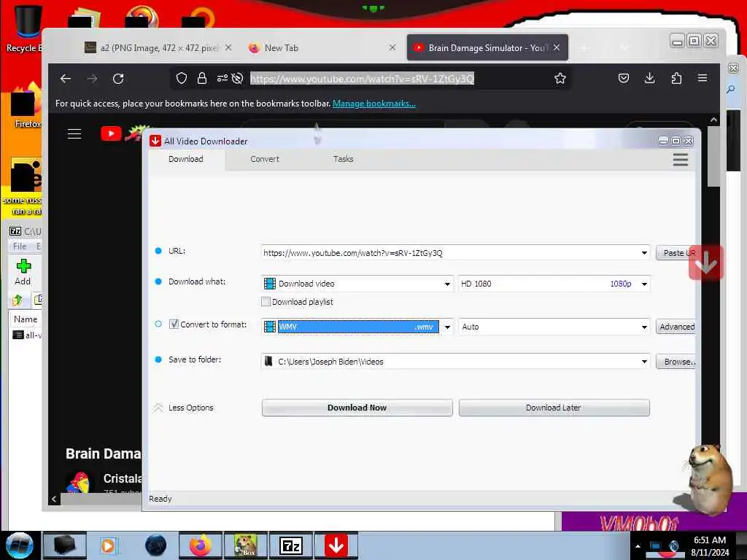Open 7-Zip taskbar button

point(290,545)
